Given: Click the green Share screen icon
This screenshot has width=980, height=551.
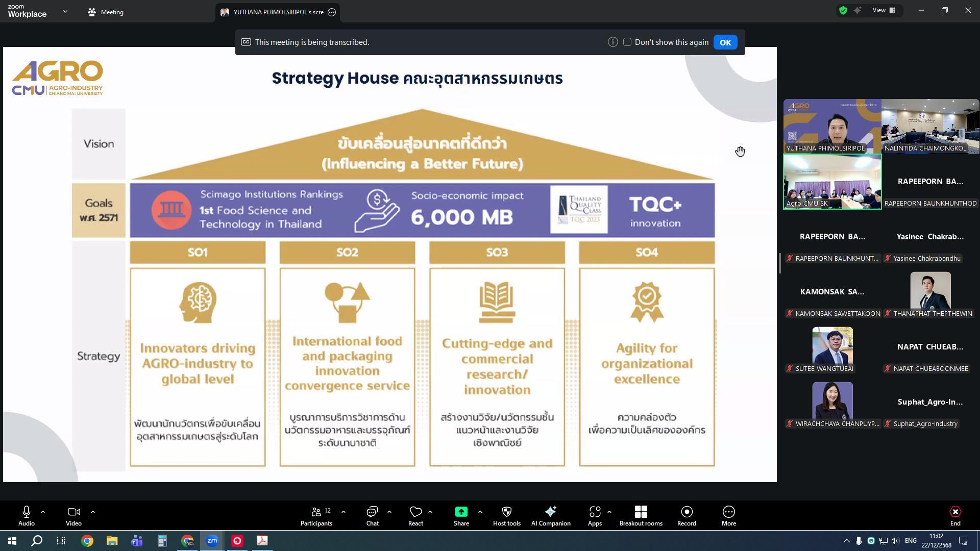Looking at the screenshot, I should [461, 512].
